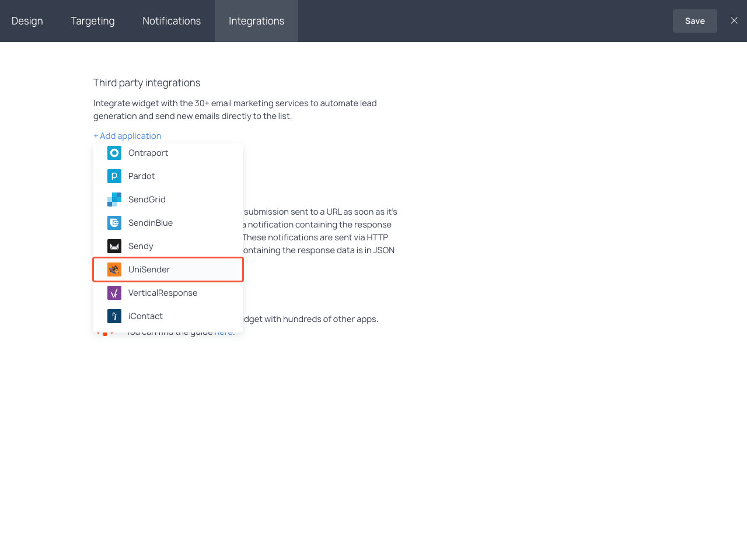Click the iContact logo icon
The image size is (747, 560).
click(x=114, y=316)
